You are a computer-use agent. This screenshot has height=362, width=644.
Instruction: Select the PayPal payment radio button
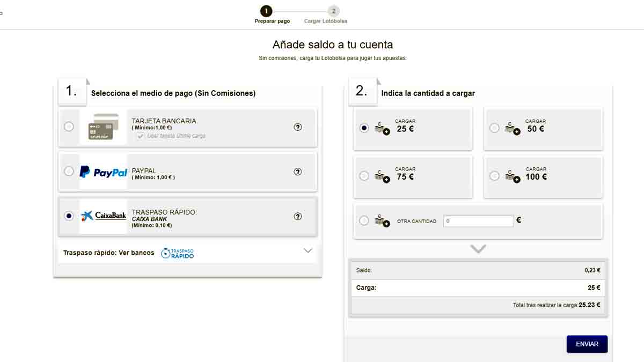click(69, 172)
